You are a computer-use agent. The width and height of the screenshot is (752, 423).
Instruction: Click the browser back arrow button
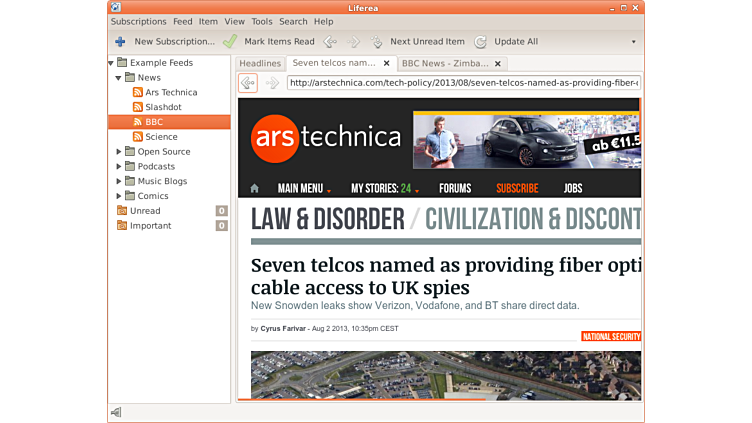tap(247, 83)
